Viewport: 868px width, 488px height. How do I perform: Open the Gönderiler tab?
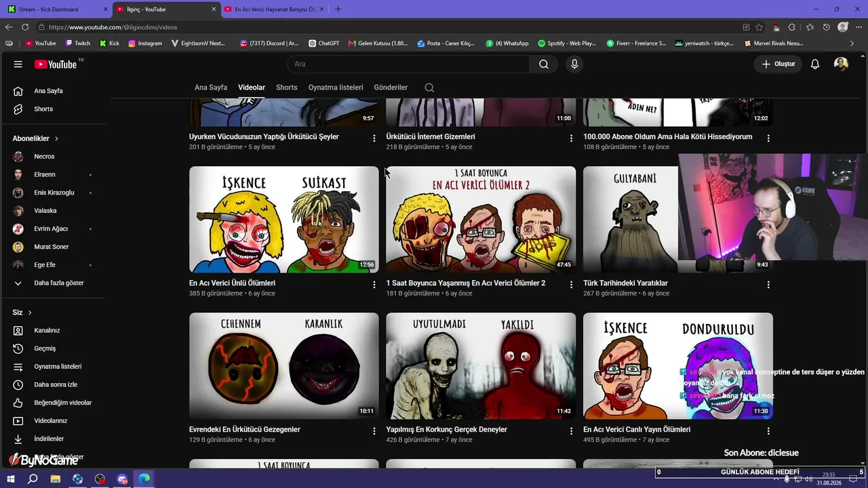[x=391, y=87]
